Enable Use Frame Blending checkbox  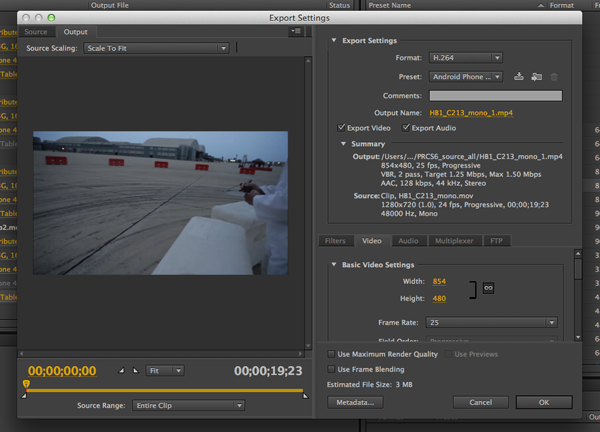coord(333,369)
